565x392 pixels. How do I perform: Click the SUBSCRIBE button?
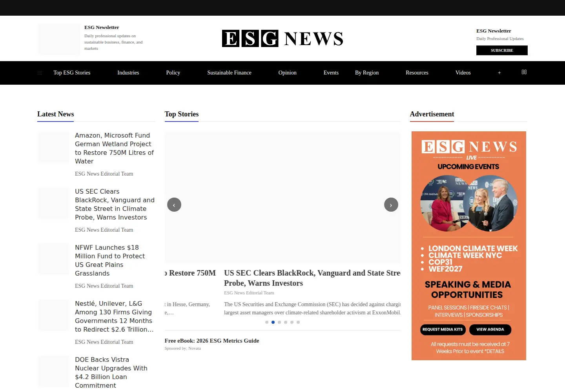click(x=502, y=50)
